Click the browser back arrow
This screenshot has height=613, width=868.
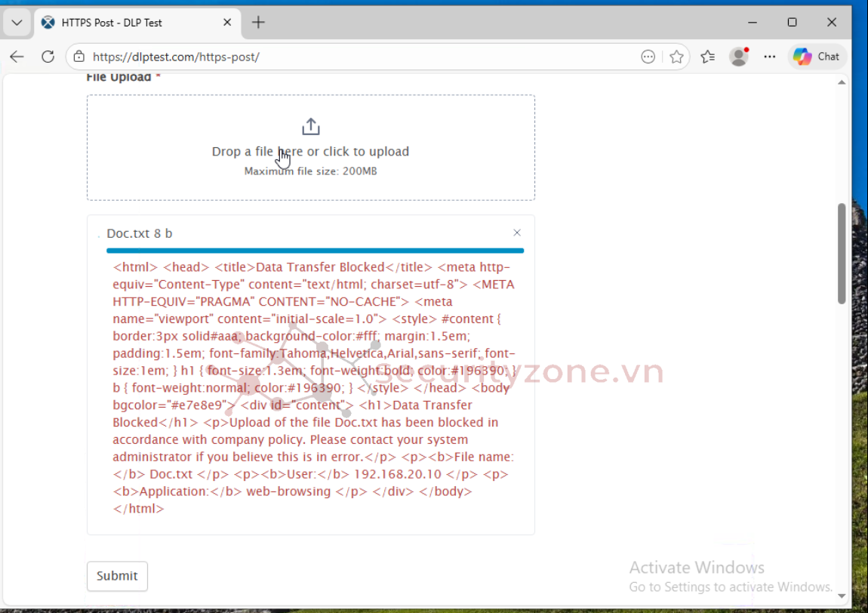[17, 57]
